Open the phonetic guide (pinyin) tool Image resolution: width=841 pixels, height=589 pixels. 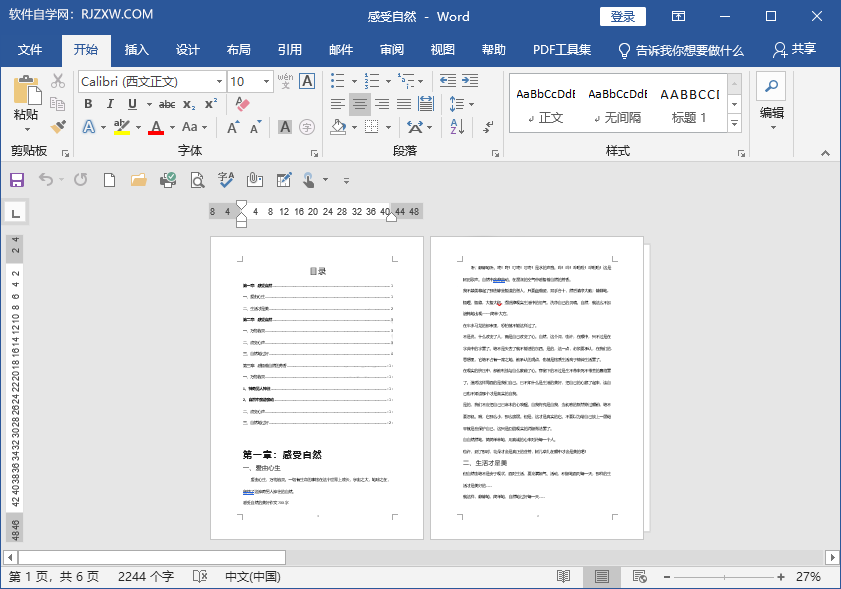pos(287,81)
